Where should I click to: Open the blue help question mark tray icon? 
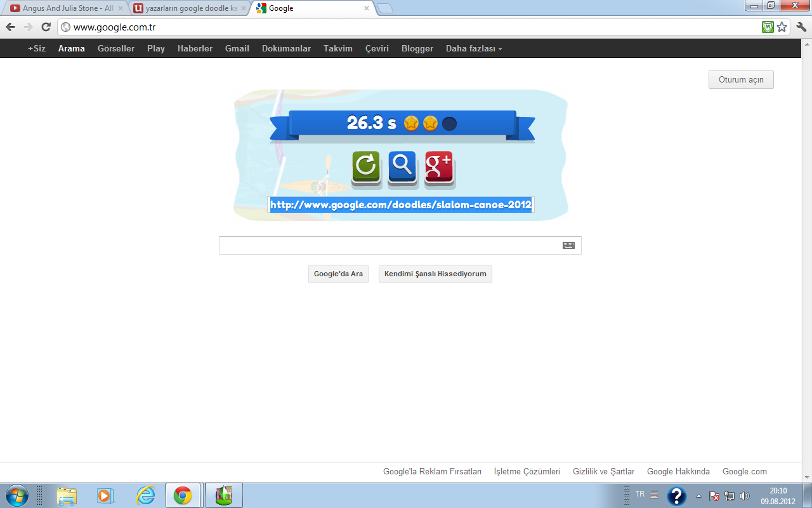(x=677, y=496)
